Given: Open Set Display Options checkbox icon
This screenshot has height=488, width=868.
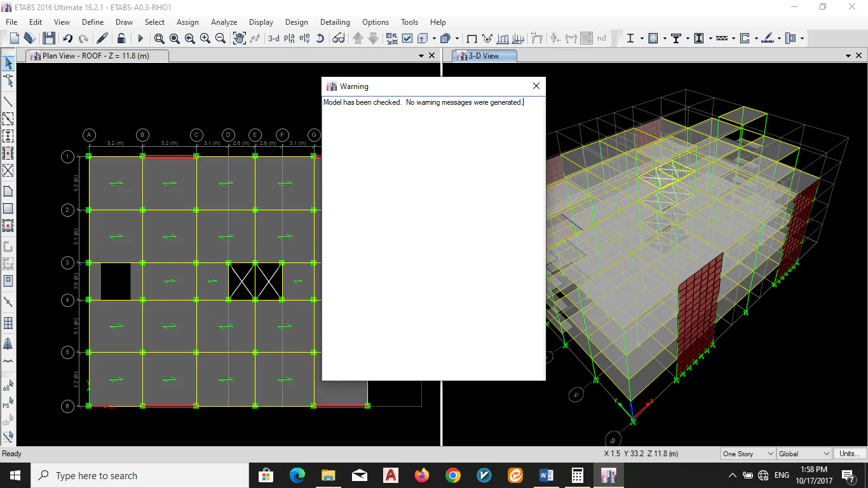Looking at the screenshot, I should click(407, 39).
